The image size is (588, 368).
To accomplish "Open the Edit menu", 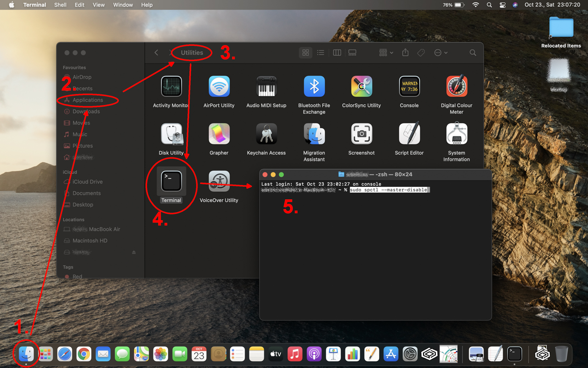I will (79, 5).
